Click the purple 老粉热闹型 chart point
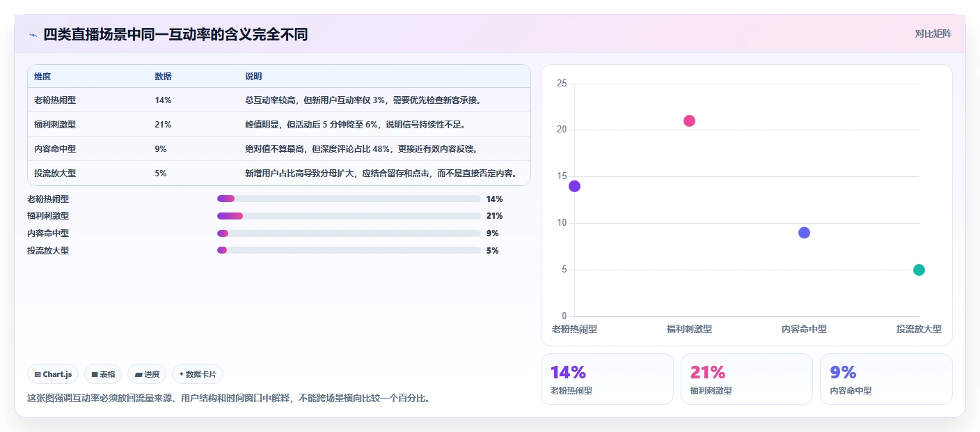 [574, 186]
